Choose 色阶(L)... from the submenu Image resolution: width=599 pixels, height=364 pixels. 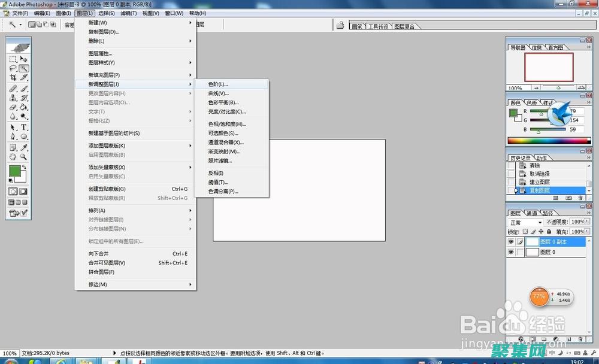tap(218, 84)
